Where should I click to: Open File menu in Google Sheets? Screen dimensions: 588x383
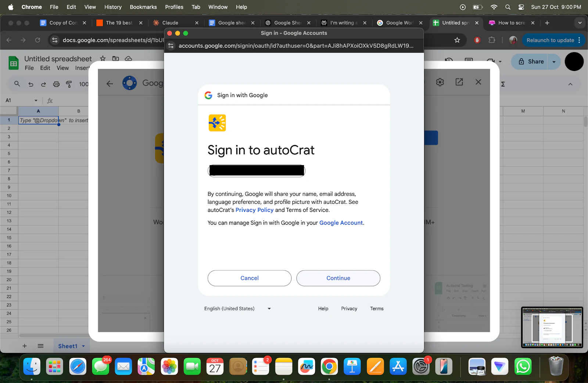pyautogui.click(x=29, y=68)
